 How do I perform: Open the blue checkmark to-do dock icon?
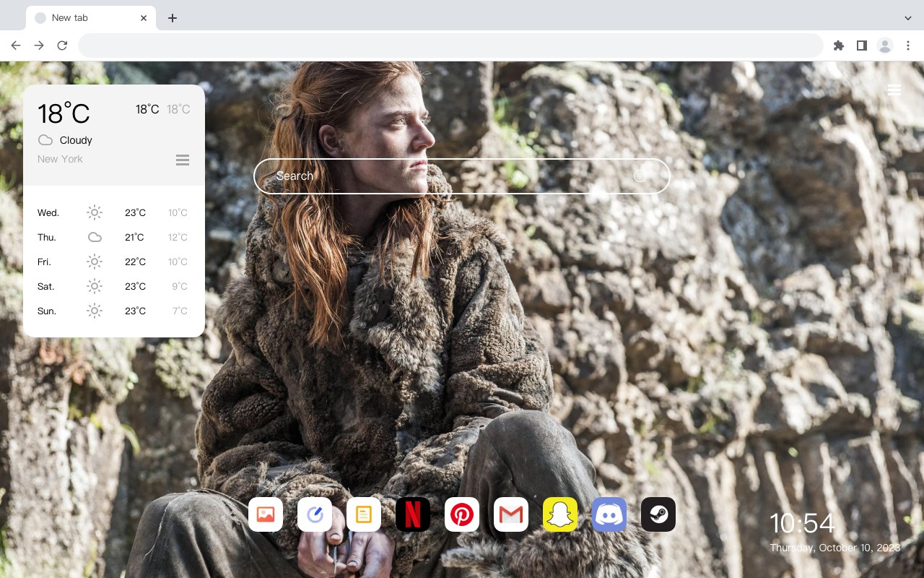click(315, 514)
